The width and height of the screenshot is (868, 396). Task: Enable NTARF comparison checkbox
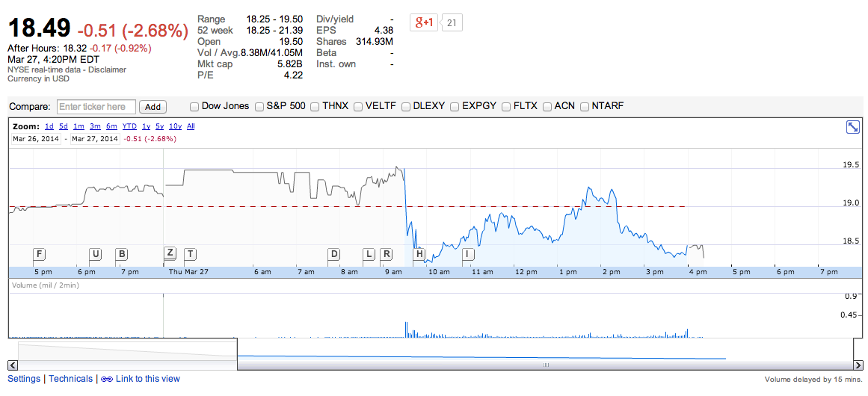coord(584,107)
